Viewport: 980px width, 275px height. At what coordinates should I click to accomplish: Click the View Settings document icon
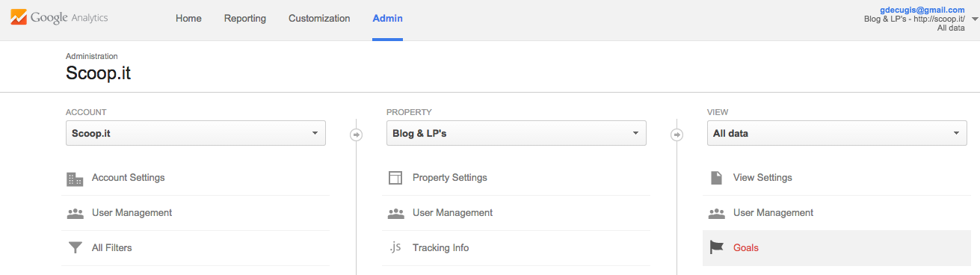coord(716,178)
